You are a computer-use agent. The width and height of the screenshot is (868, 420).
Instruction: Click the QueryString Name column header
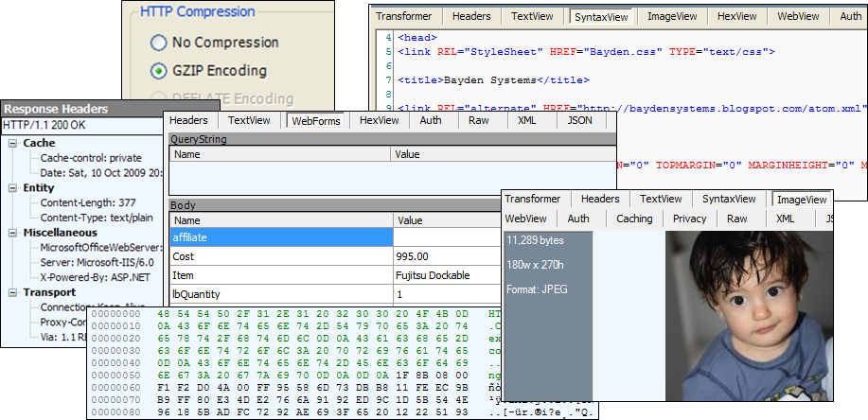280,154
